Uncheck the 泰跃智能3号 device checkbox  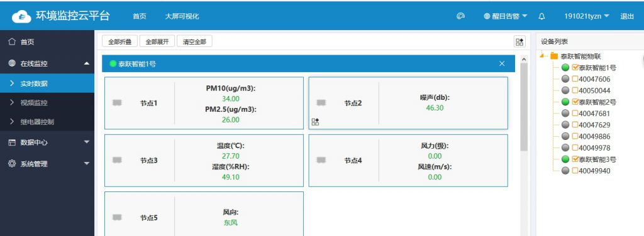575,159
